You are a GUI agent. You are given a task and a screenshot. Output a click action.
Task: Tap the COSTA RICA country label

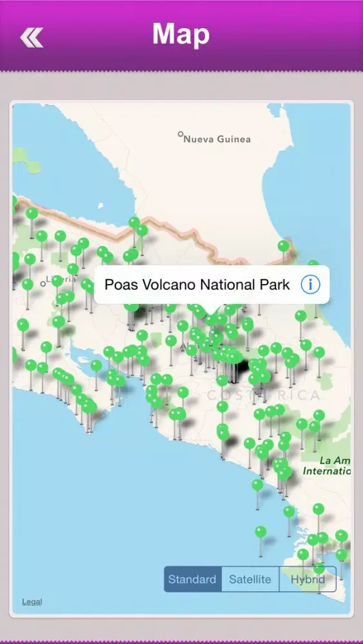coord(263,395)
